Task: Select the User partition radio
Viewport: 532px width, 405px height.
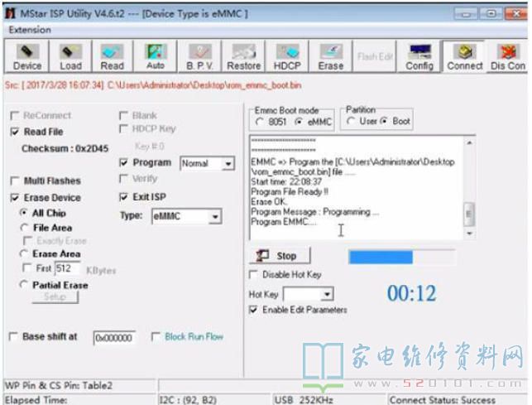Action: (351, 121)
